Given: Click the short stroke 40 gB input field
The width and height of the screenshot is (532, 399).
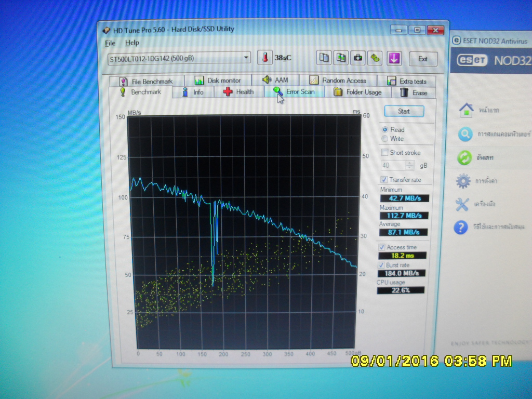Looking at the screenshot, I should 393,165.
